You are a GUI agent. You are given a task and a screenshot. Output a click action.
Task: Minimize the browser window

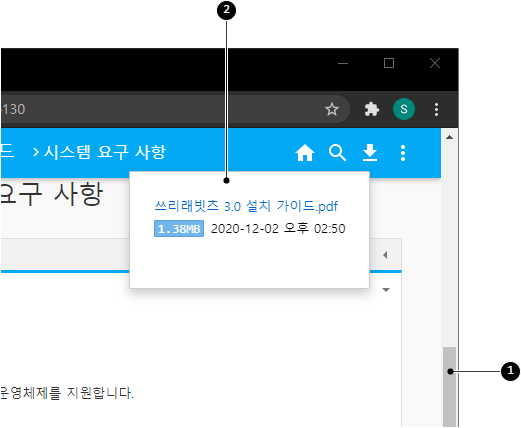(x=343, y=63)
